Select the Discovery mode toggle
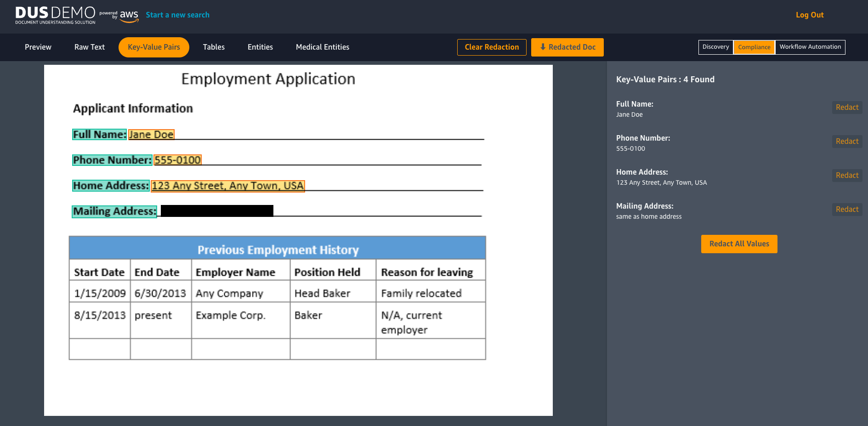The height and width of the screenshot is (426, 868). 716,47
